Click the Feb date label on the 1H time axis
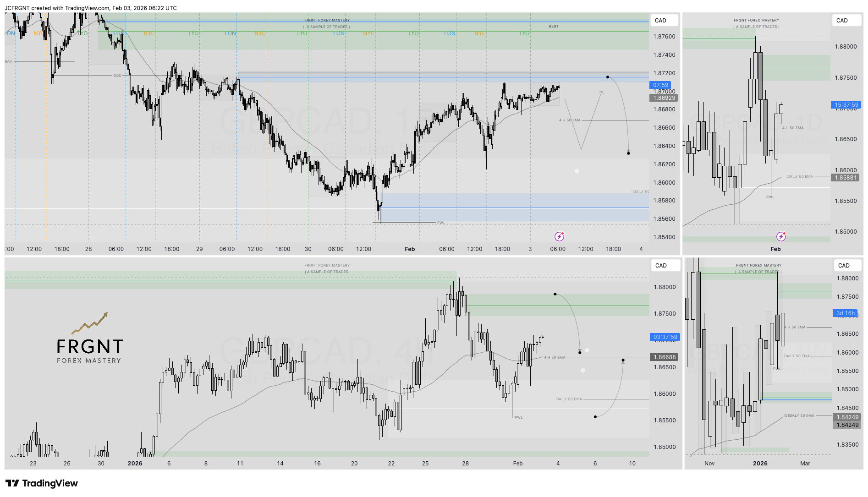The image size is (868, 497). pos(410,249)
